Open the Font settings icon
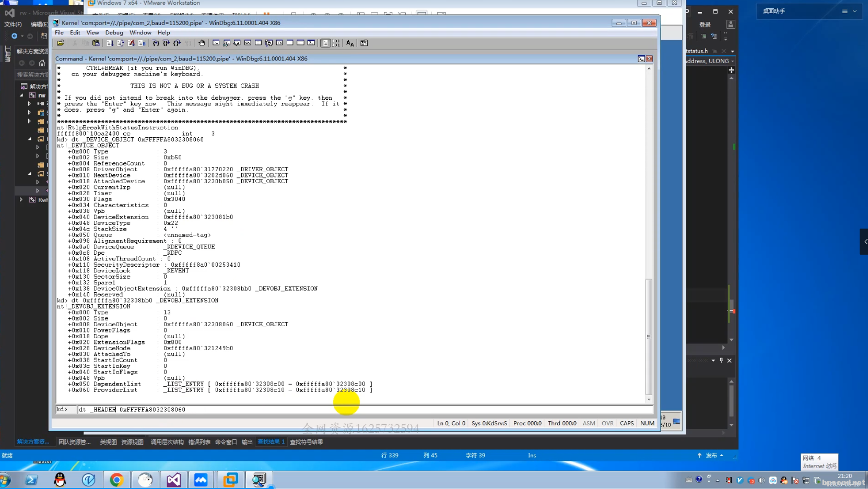The image size is (868, 489). click(350, 43)
